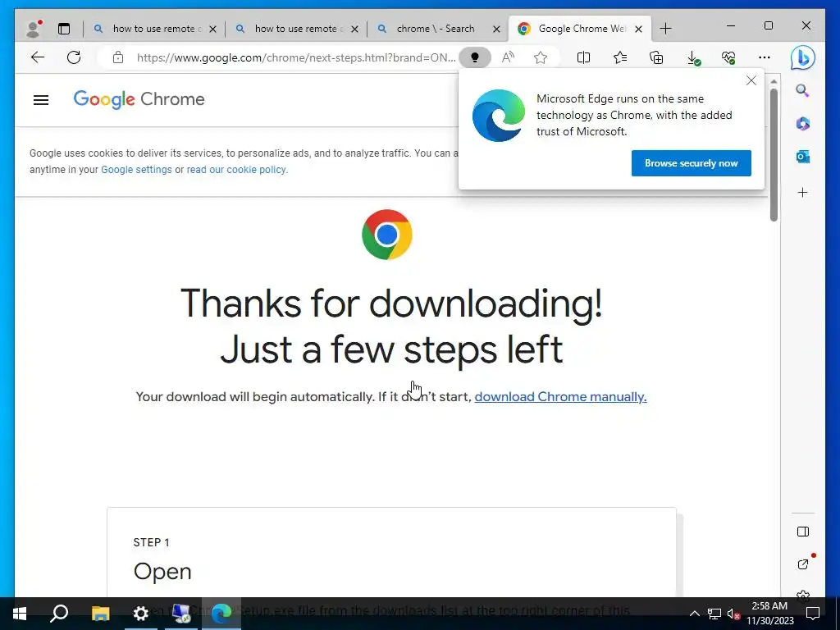Open Google settings link
Viewport: 840px width, 630px height.
pos(136,170)
